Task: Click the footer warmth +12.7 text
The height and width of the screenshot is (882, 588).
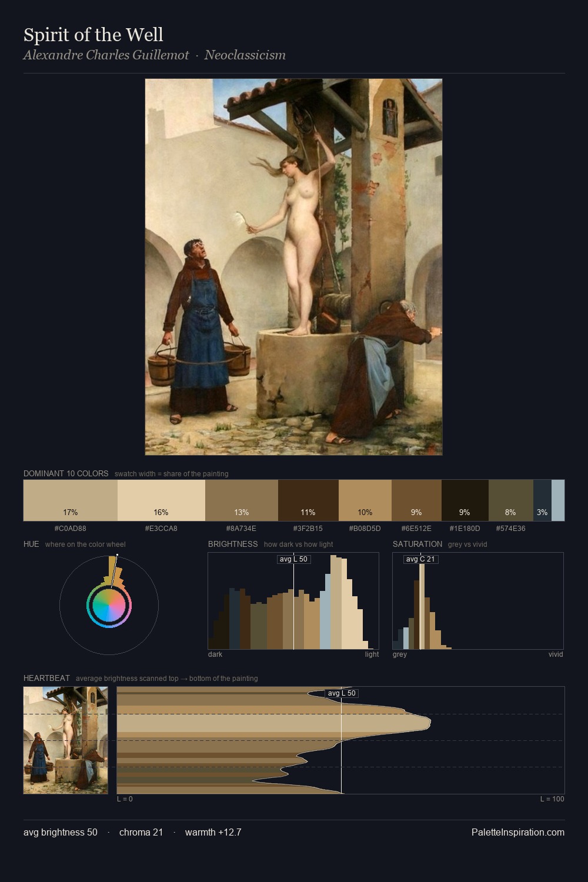Action: click(213, 832)
